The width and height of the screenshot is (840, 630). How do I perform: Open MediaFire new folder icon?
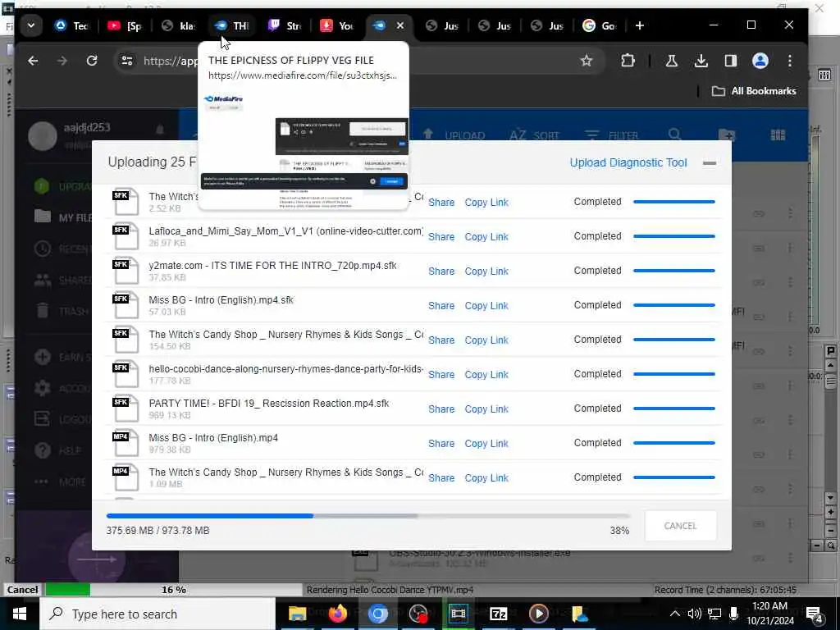coord(727,135)
